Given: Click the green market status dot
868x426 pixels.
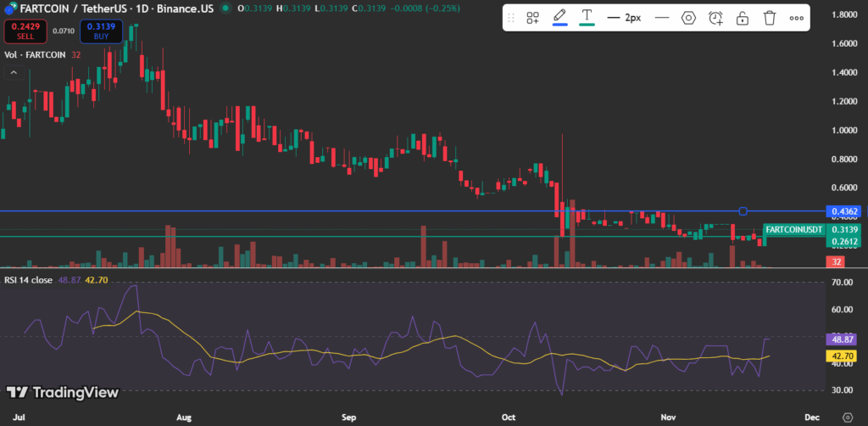Looking at the screenshot, I should click(x=225, y=8).
